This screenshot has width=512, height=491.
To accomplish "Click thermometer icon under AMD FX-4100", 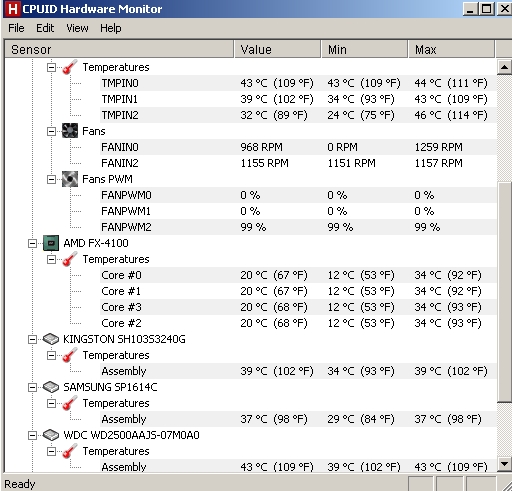I will point(70,259).
